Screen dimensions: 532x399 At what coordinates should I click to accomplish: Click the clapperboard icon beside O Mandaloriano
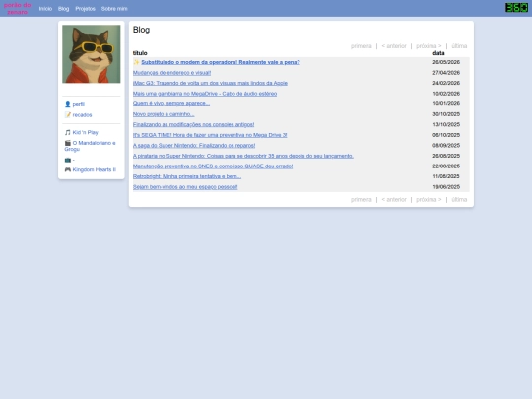click(x=68, y=143)
